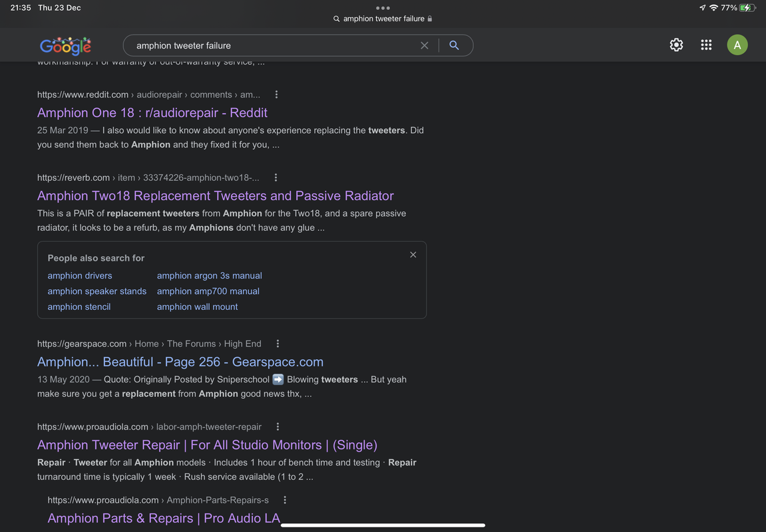Search for amphion speaker stands suggestion
The width and height of the screenshot is (766, 532).
point(96,291)
